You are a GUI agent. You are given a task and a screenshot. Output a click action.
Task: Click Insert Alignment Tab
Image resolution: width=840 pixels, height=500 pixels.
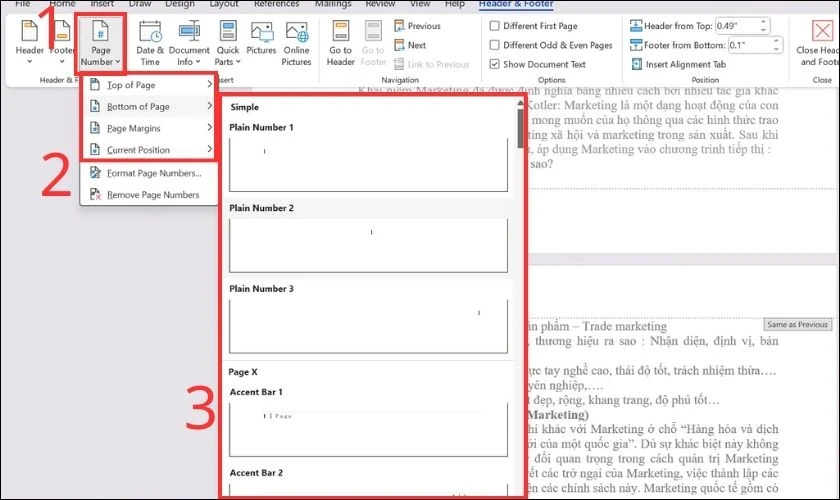tap(685, 64)
